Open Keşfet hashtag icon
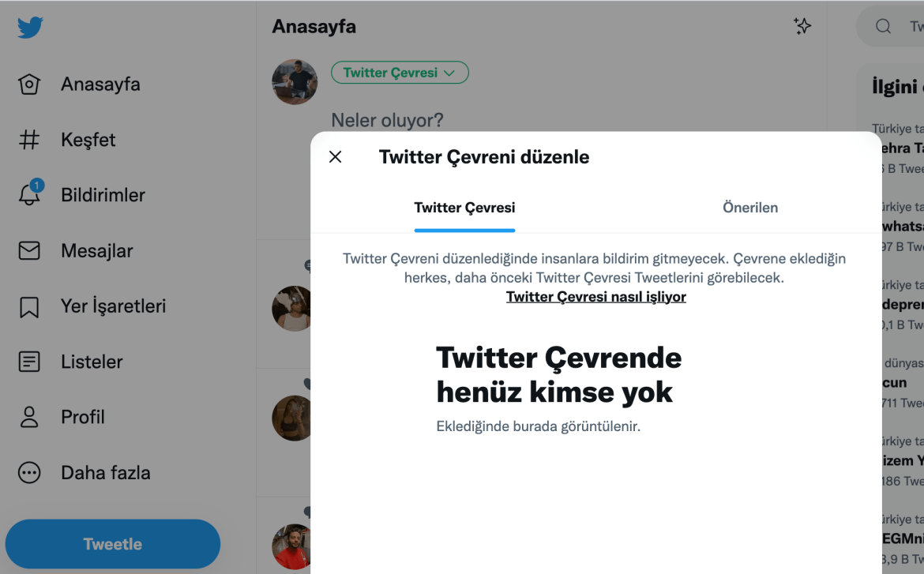Image resolution: width=924 pixels, height=574 pixels. coord(29,140)
